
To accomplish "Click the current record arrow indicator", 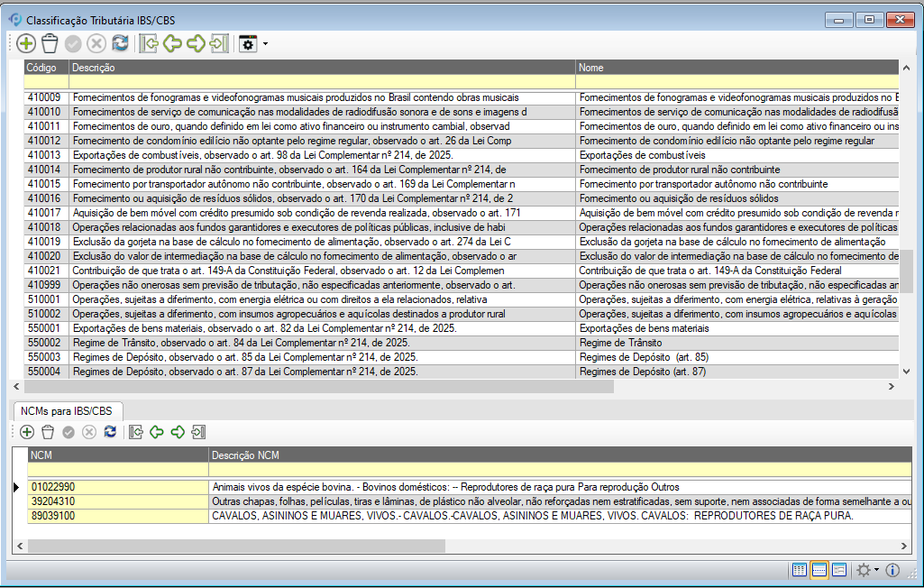I will pos(16,487).
